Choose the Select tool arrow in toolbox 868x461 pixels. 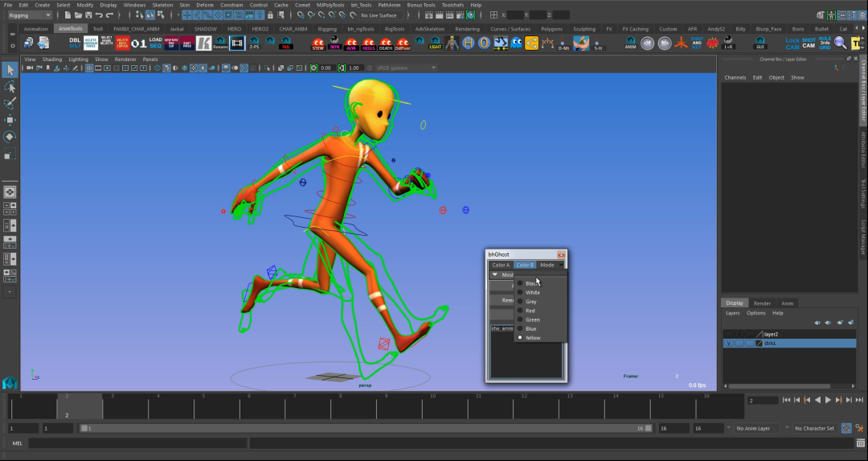click(x=10, y=71)
